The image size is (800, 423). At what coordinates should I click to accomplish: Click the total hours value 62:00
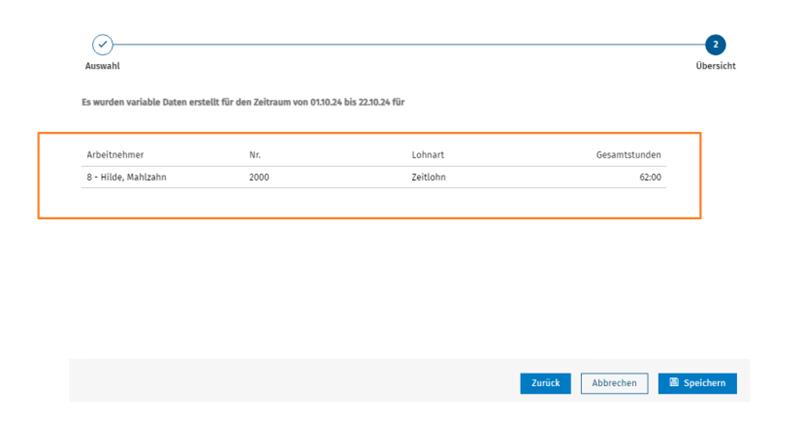pyautogui.click(x=650, y=177)
